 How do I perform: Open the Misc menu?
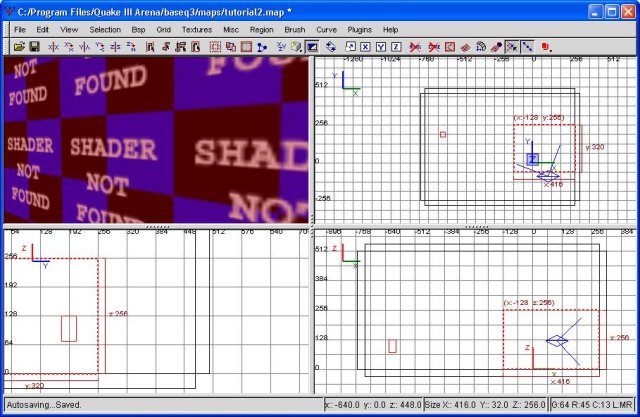coord(231,29)
